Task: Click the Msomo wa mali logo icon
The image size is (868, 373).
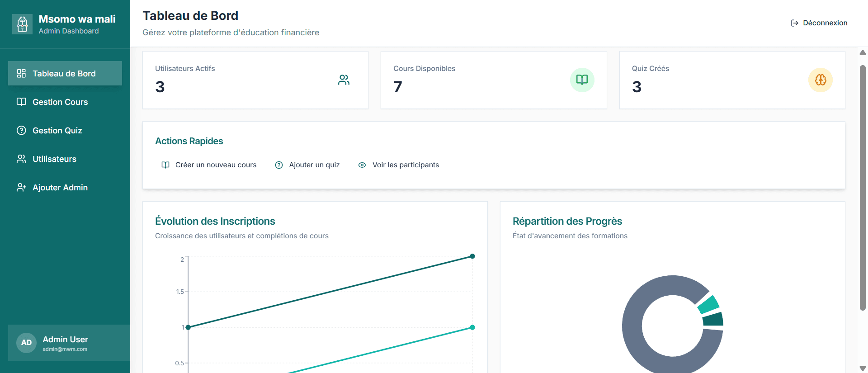Action: click(x=22, y=24)
